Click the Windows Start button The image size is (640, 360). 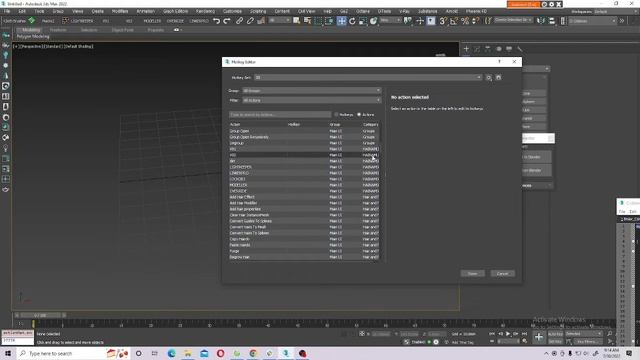[8, 353]
